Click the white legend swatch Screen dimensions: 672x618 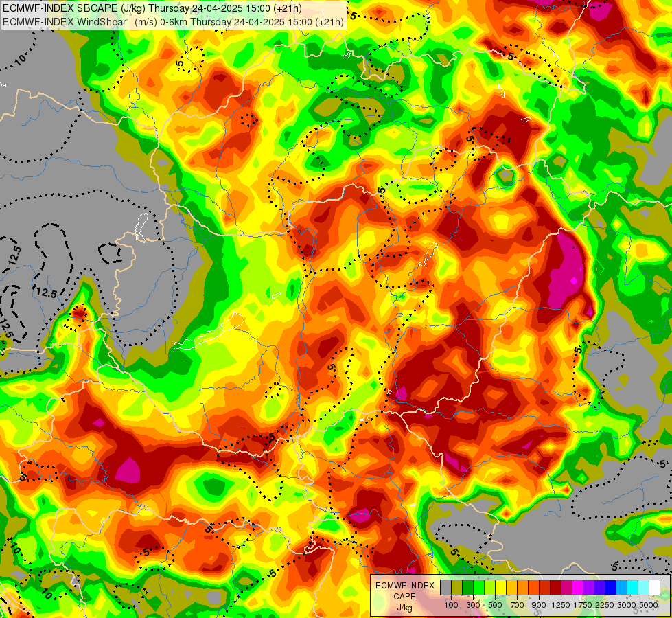click(655, 587)
